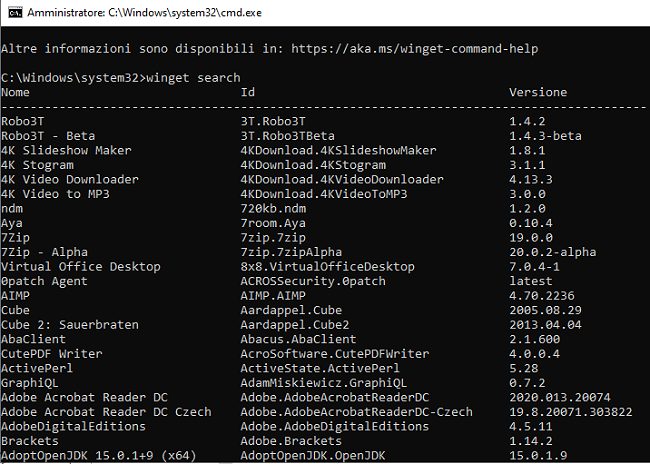
Task: Click the Id column header
Action: click(248, 92)
